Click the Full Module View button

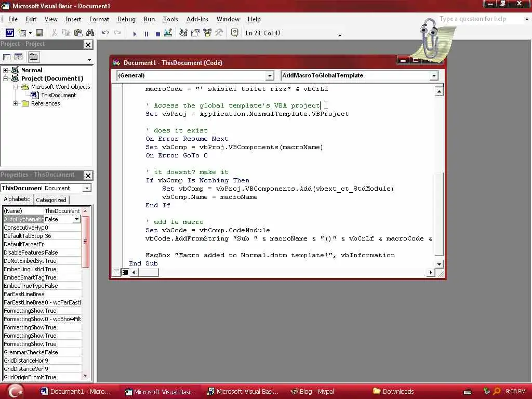tap(125, 272)
